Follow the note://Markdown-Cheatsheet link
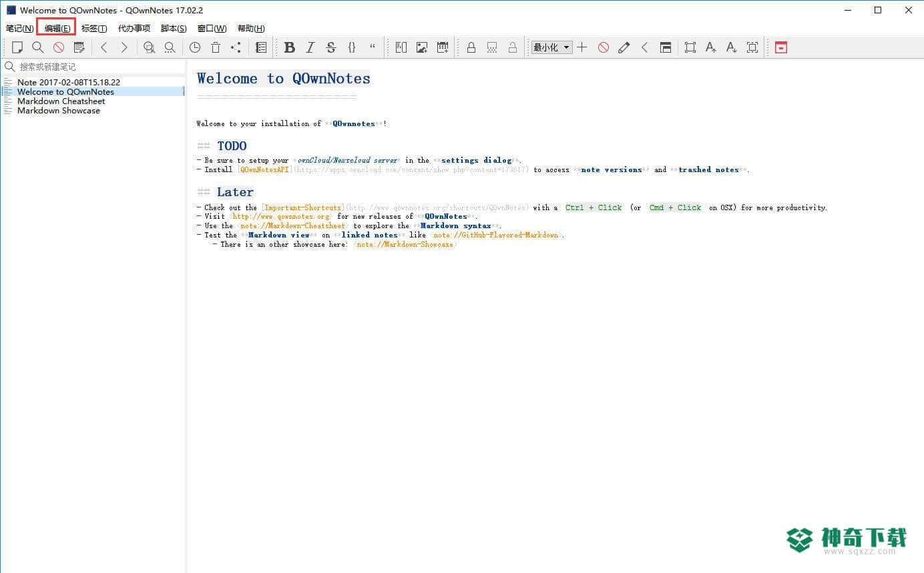Viewport: 924px width, 573px height. (x=293, y=226)
